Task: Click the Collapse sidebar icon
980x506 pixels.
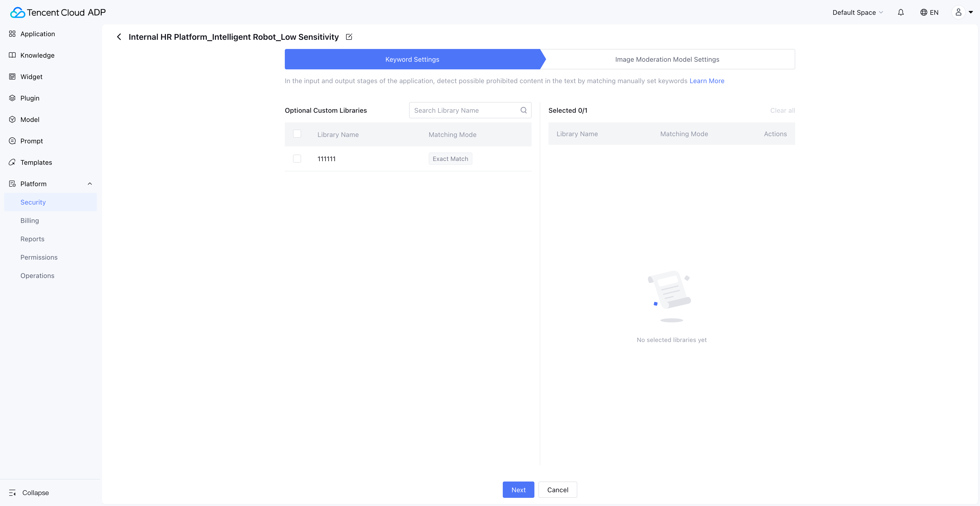Action: [12, 493]
